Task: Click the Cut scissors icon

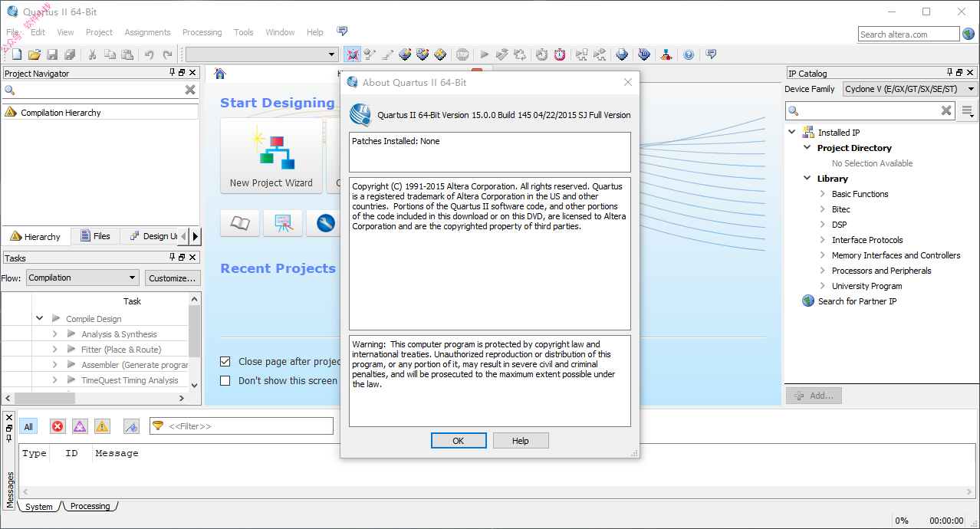Action: point(92,54)
